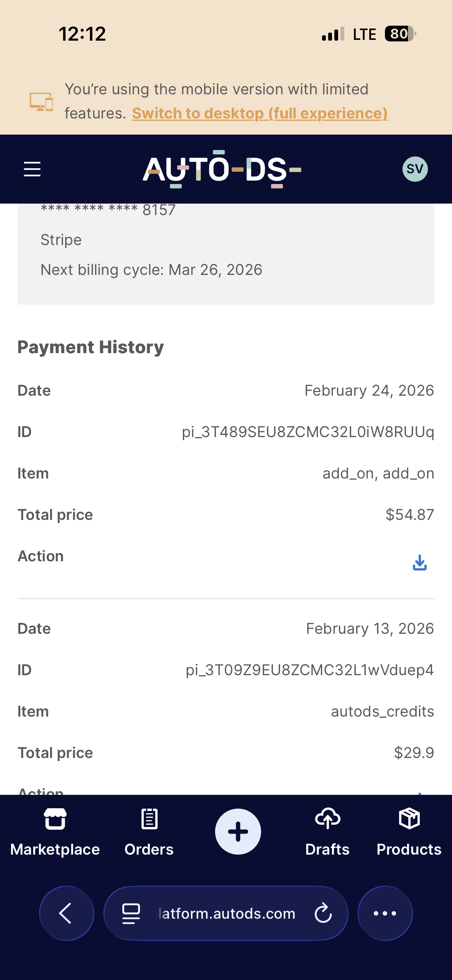
Task: Open the SV profile avatar
Action: pyautogui.click(x=415, y=169)
